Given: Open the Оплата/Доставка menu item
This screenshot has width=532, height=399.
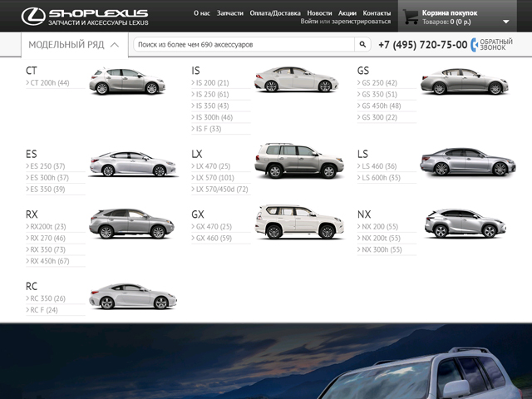Looking at the screenshot, I should tap(275, 13).
